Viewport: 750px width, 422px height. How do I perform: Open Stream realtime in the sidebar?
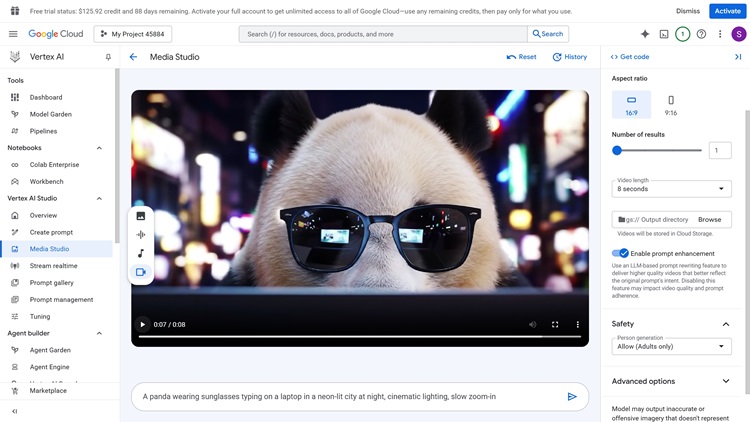coord(56,266)
